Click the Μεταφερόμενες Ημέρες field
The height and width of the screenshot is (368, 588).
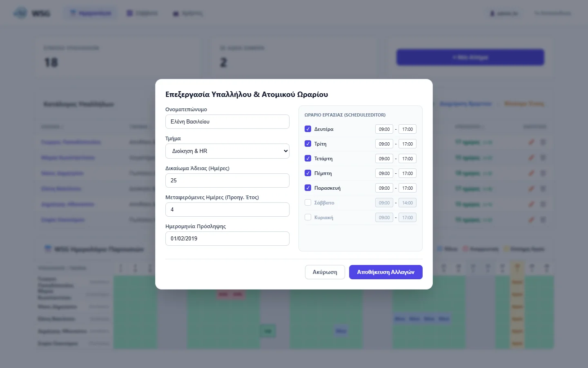pyautogui.click(x=227, y=209)
